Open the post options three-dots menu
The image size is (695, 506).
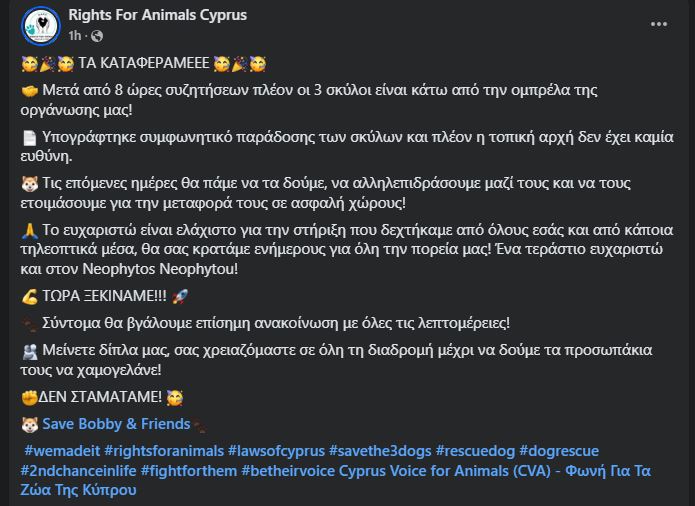pos(659,24)
